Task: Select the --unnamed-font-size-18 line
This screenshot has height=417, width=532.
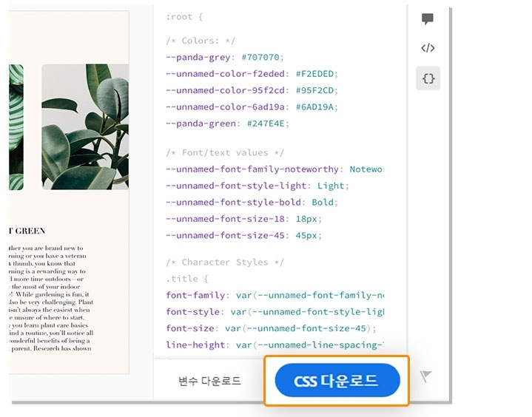Action: pyautogui.click(x=243, y=219)
